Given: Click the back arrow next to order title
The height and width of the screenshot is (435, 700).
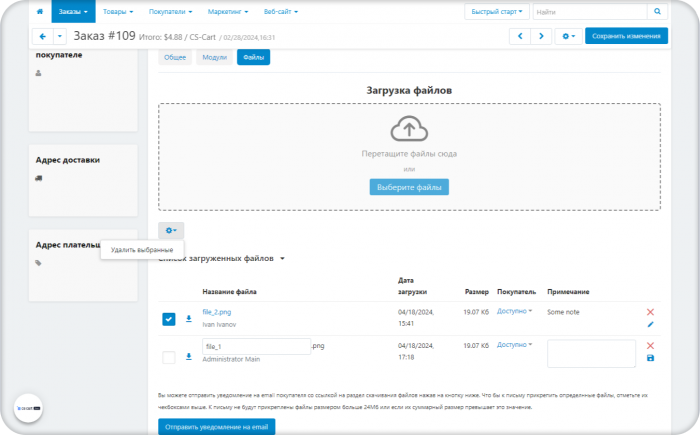Looking at the screenshot, I should click(43, 36).
